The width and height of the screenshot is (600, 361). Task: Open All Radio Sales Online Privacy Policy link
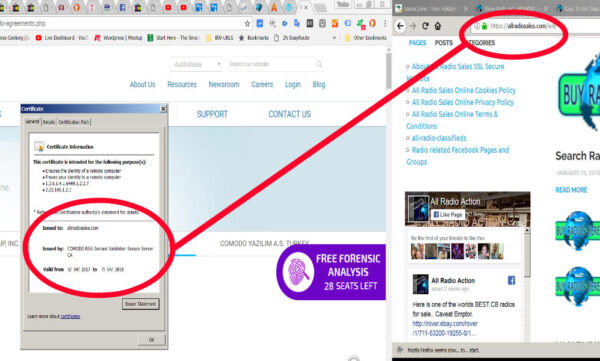pos(462,102)
